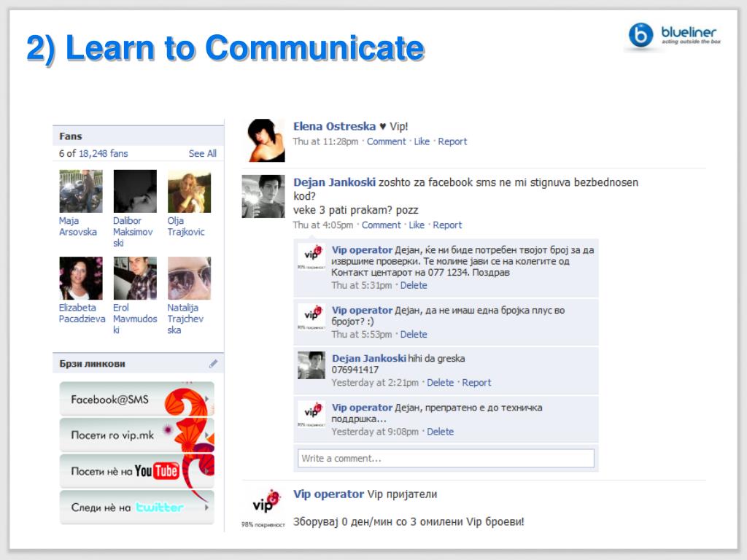This screenshot has height=560, width=747.
Task: Click Maja Arsovska name link
Action: point(77,226)
